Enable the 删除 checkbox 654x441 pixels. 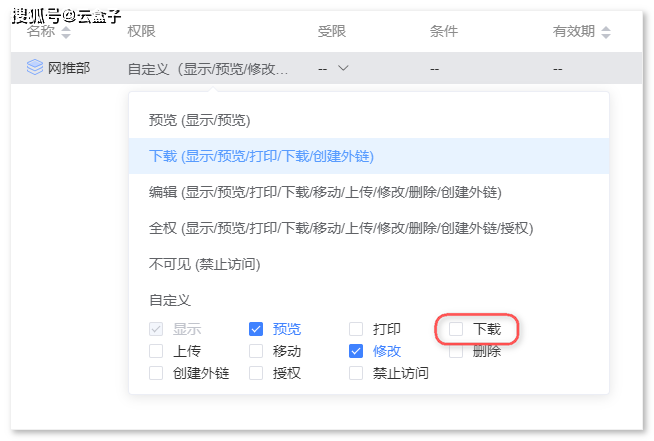pyautogui.click(x=456, y=351)
